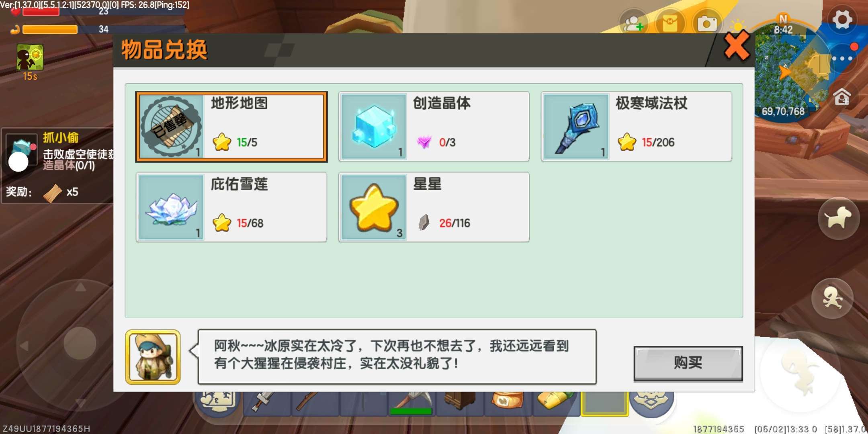Close the 物品兑换 exchange window
The image size is (868, 434).
[x=737, y=46]
